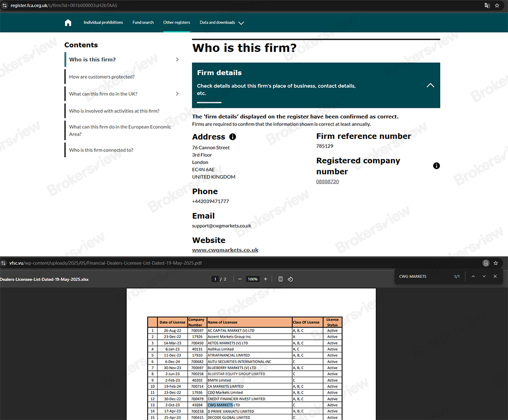Click info icon beside Registered company number
Screen dimensions: 508x420
click(x=436, y=166)
